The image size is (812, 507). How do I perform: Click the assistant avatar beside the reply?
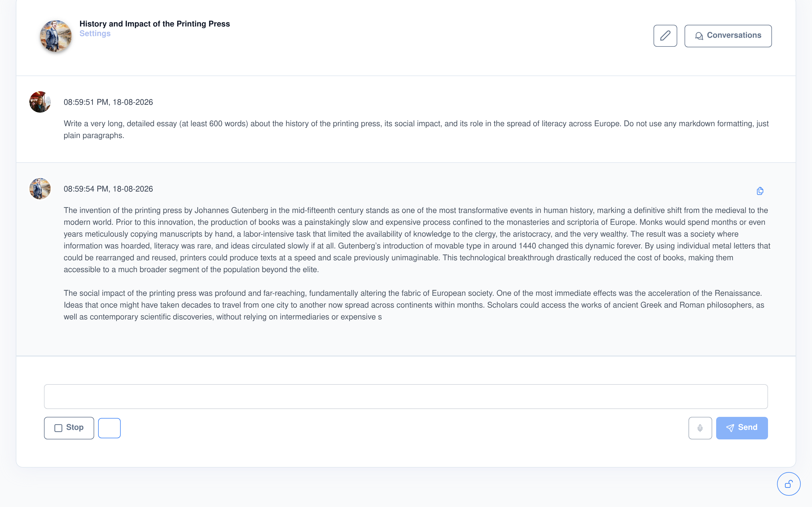[x=40, y=189]
